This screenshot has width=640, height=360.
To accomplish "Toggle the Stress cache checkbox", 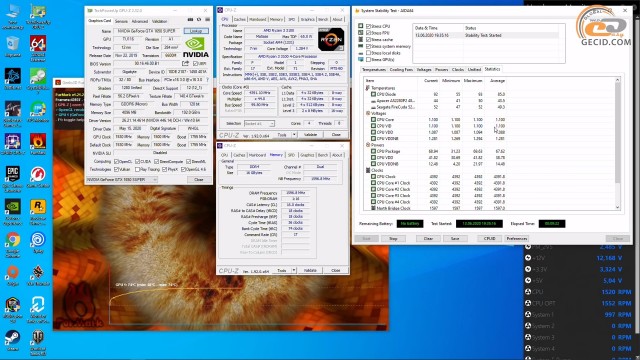I will [369, 40].
